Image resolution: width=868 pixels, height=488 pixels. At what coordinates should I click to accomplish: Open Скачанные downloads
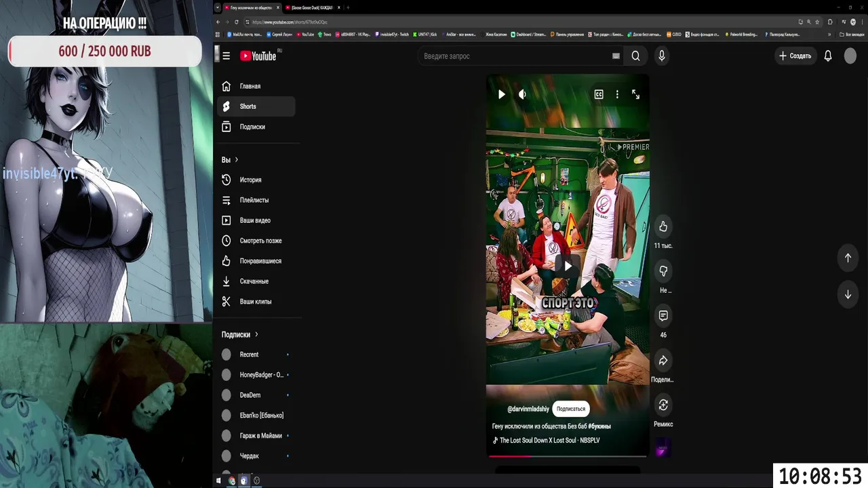[x=256, y=281]
